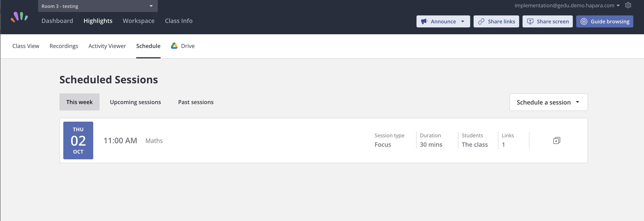The width and height of the screenshot is (644, 221).
Task: Open the settings gear icon
Action: coord(628,5)
